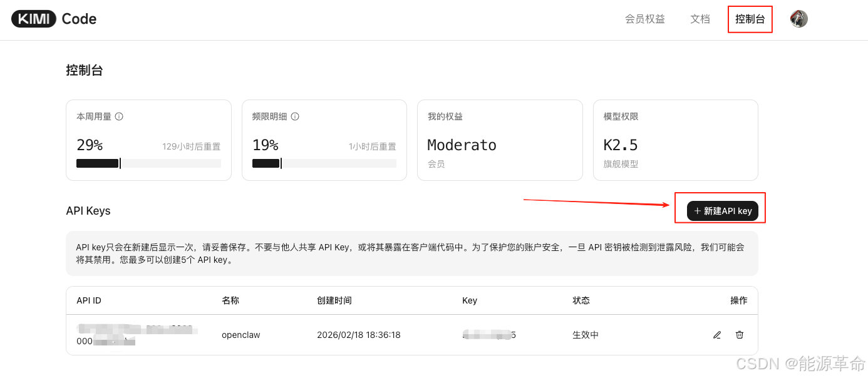The height and width of the screenshot is (378, 868).
Task: Open the 会员权益 page
Action: coord(645,19)
